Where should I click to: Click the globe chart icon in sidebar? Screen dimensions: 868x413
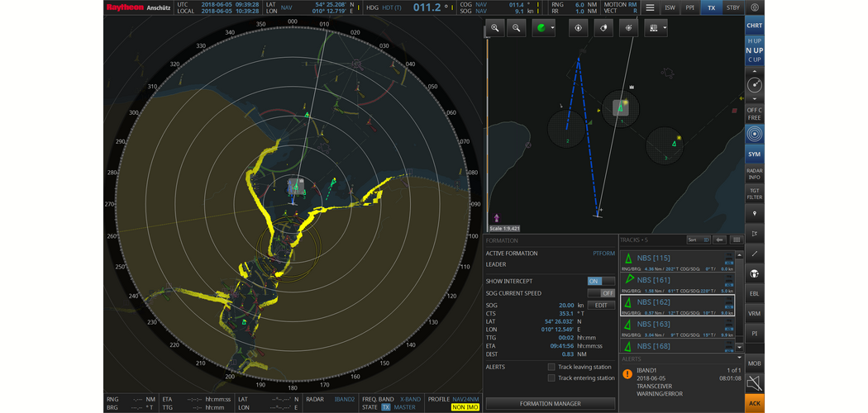[755, 273]
